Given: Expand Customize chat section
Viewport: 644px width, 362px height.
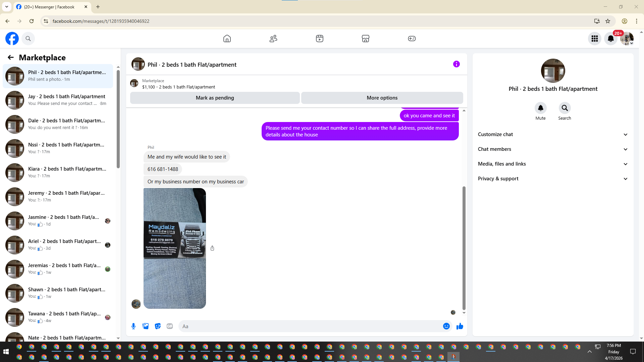Looking at the screenshot, I should (x=552, y=134).
